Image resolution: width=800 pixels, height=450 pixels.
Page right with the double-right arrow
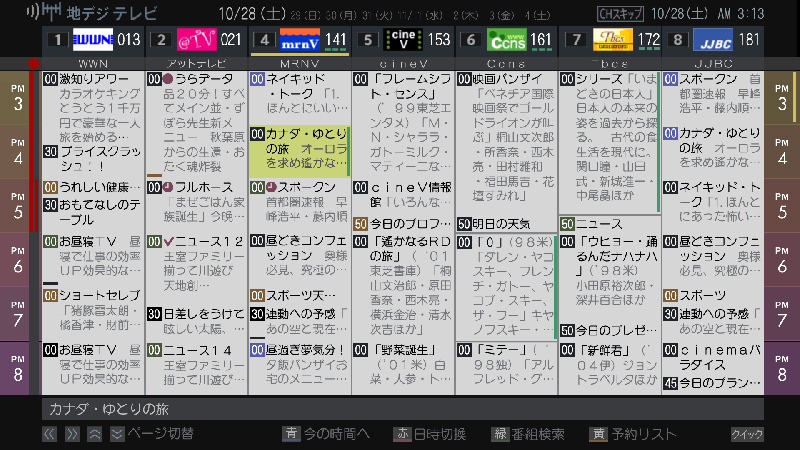point(72,434)
